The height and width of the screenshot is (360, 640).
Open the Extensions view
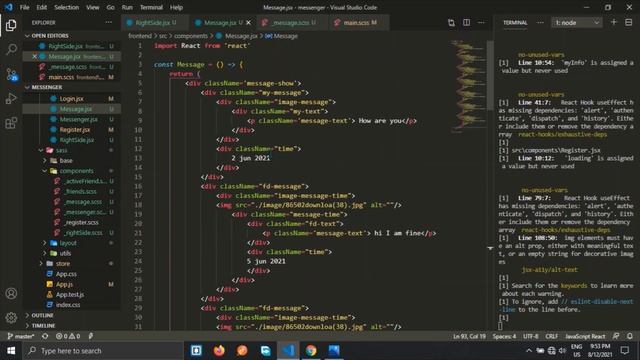point(11,122)
